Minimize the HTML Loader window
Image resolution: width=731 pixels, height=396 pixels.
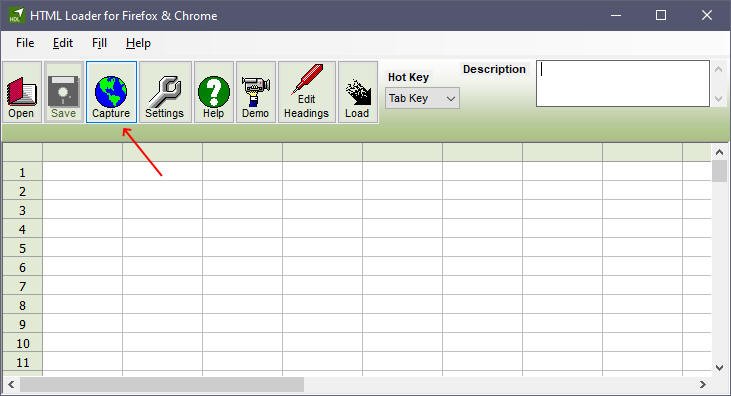[616, 15]
